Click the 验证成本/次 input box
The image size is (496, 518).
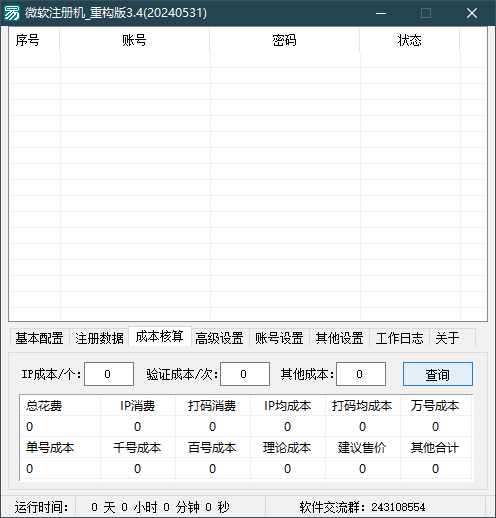pos(245,374)
